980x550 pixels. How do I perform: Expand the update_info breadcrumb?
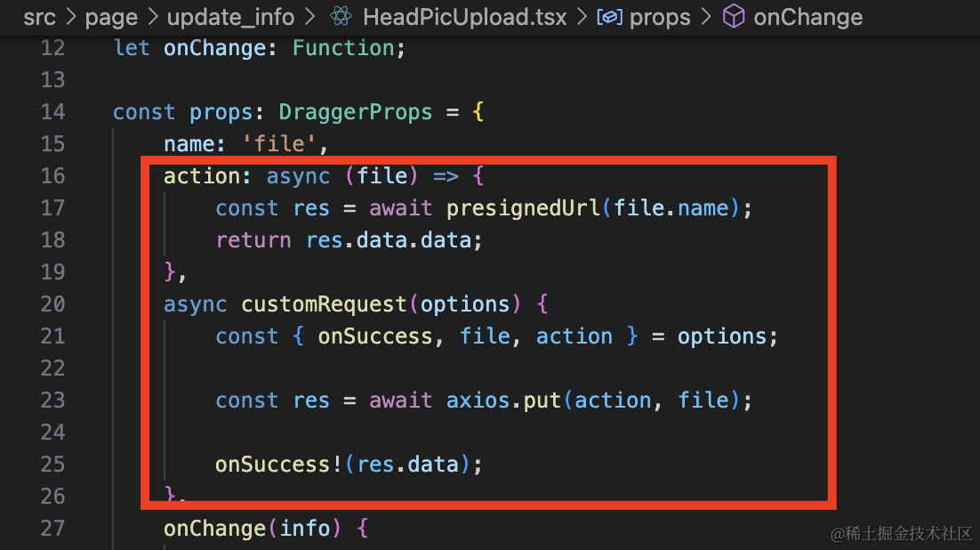click(229, 17)
